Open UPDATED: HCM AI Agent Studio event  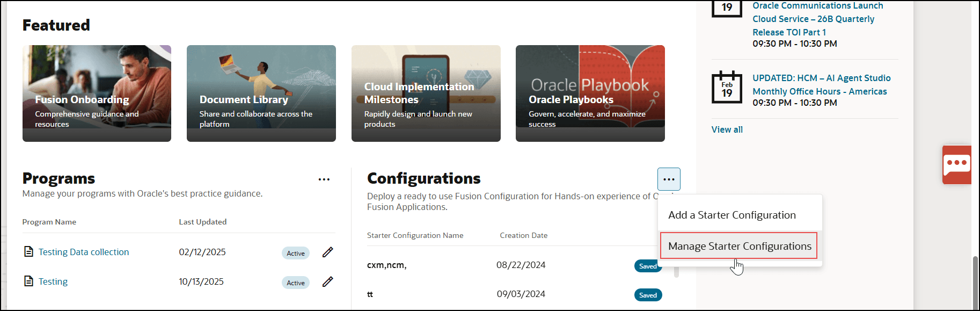click(821, 85)
